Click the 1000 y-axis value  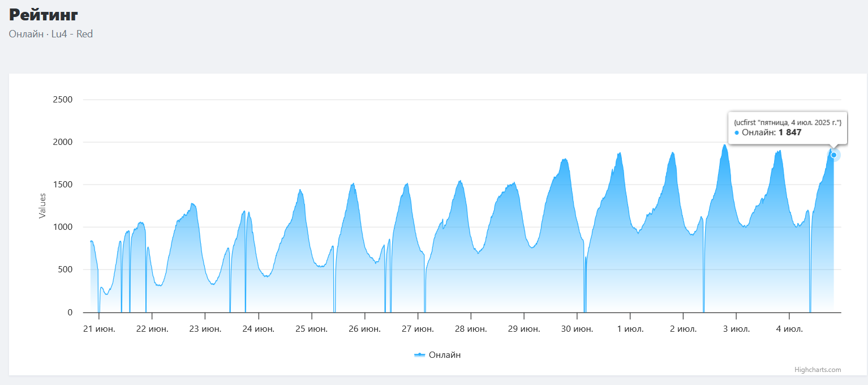tap(62, 227)
